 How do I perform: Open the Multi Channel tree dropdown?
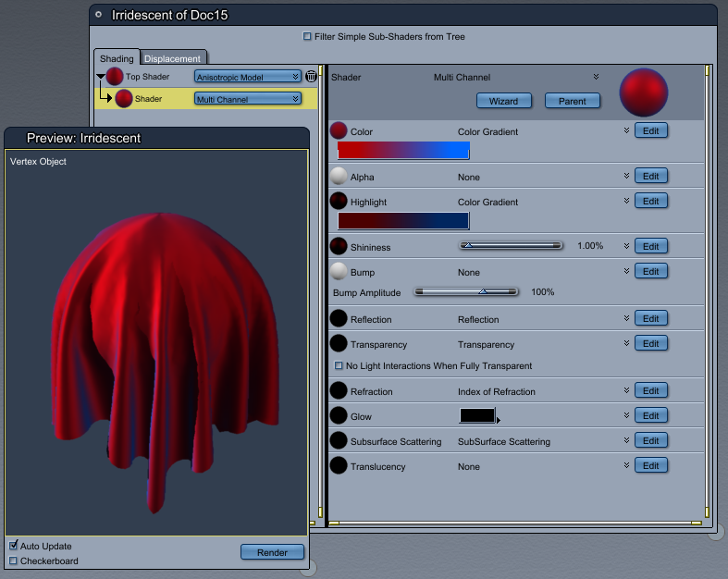coord(248,99)
